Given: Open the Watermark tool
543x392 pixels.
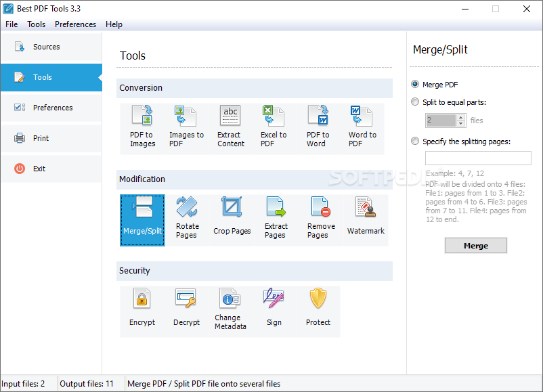Looking at the screenshot, I should [366, 220].
